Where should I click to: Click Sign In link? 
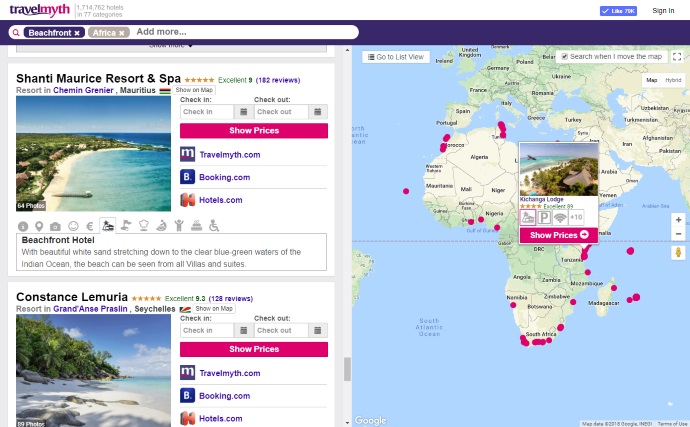click(x=663, y=11)
